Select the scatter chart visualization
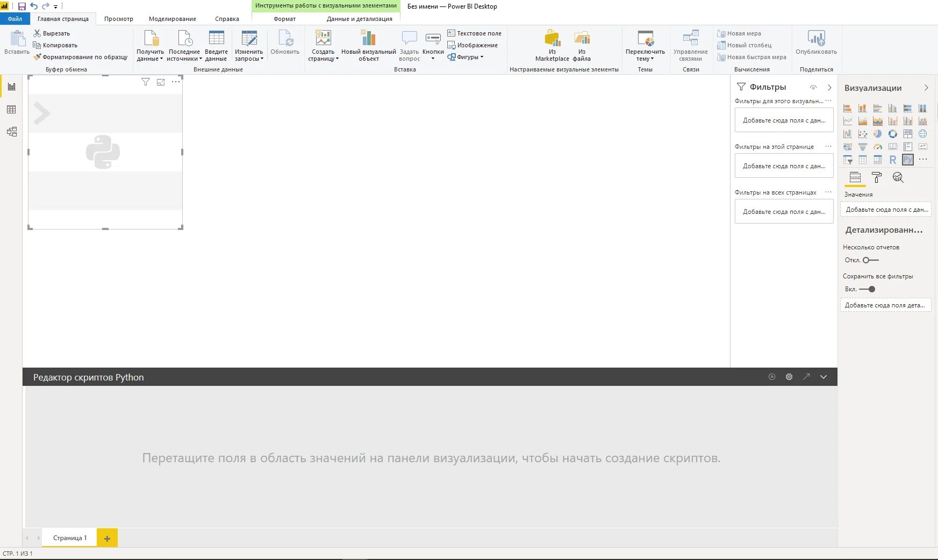This screenshot has width=938, height=560. (863, 134)
